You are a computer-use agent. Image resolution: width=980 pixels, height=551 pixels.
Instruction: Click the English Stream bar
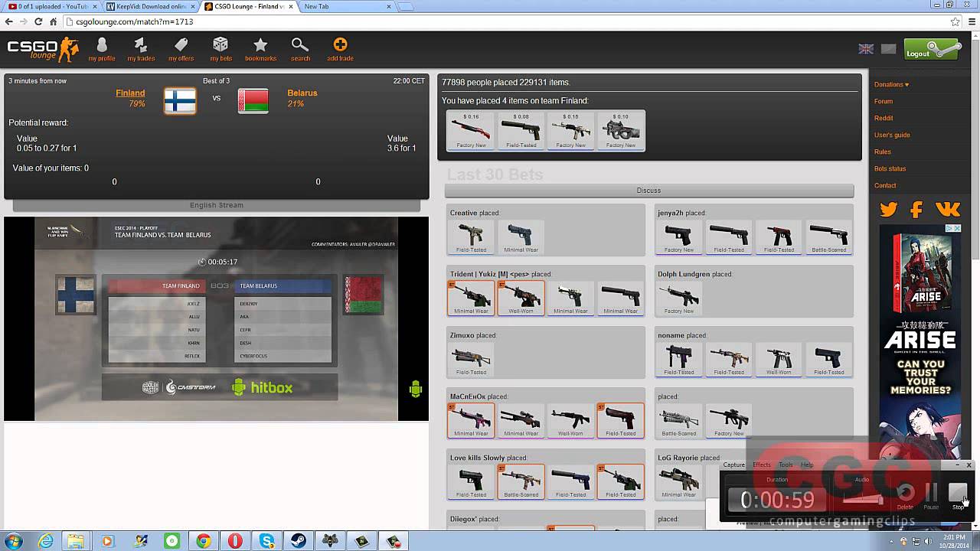[x=217, y=205]
